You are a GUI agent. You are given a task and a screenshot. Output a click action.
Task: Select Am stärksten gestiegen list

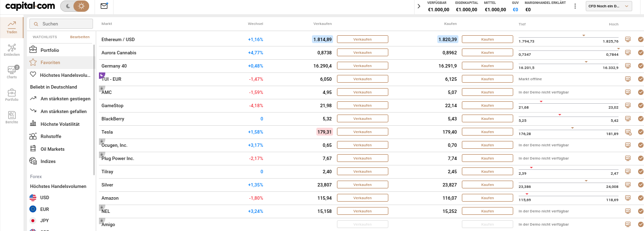61,99
